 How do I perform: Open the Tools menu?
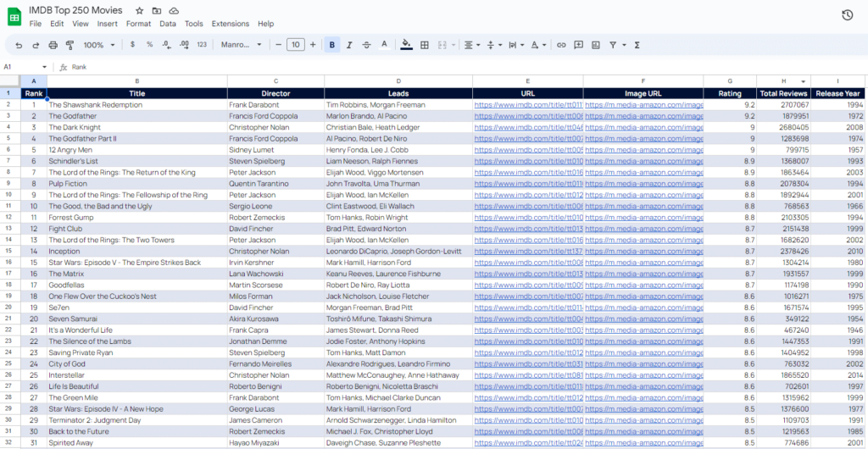(194, 24)
